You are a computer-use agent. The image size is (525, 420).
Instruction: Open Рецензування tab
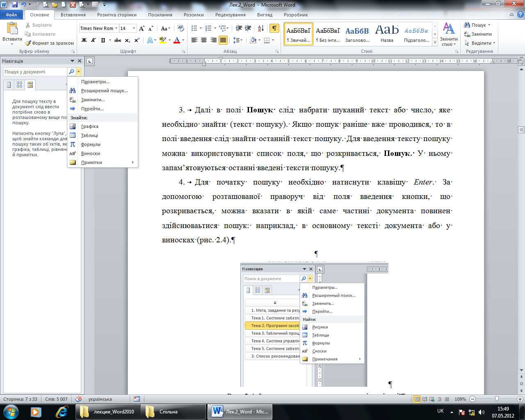point(231,15)
